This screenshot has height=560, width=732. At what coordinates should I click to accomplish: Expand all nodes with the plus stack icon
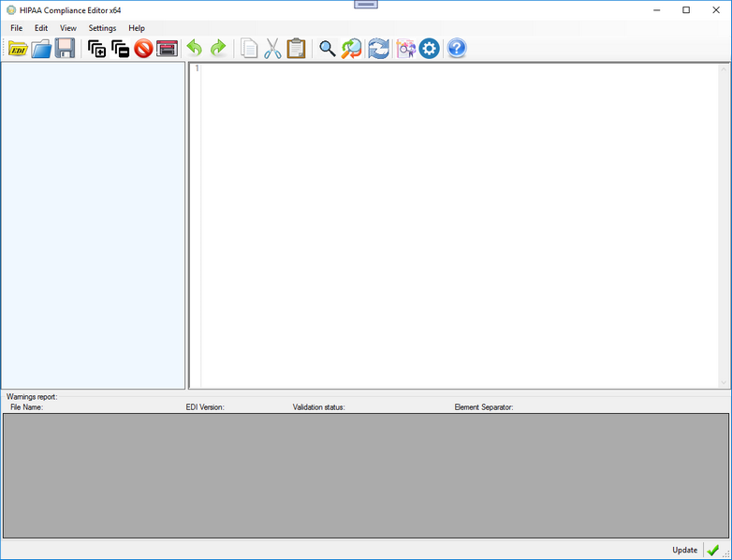(97, 49)
